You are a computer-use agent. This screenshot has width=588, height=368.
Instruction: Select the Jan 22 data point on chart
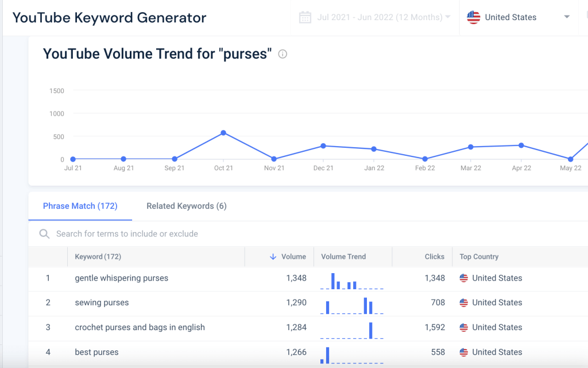tap(374, 149)
